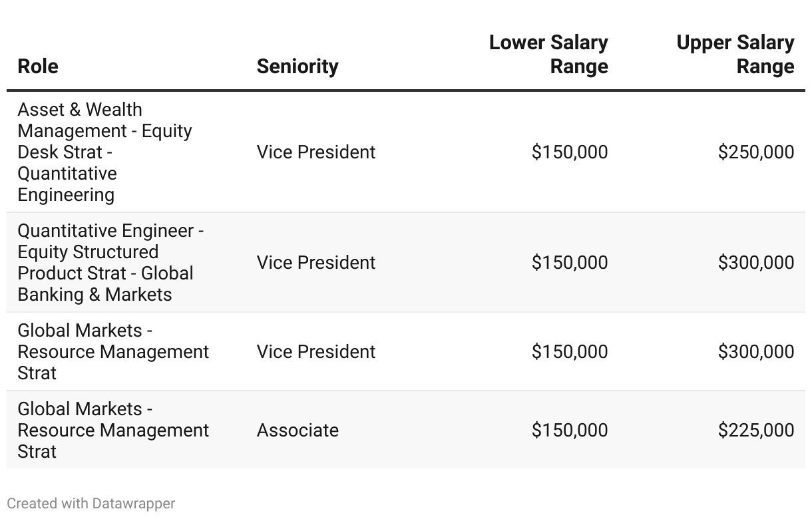Viewport: 812px width, 519px height.
Task: Click $150,000 in the Quantitative Engineer row
Action: [569, 262]
